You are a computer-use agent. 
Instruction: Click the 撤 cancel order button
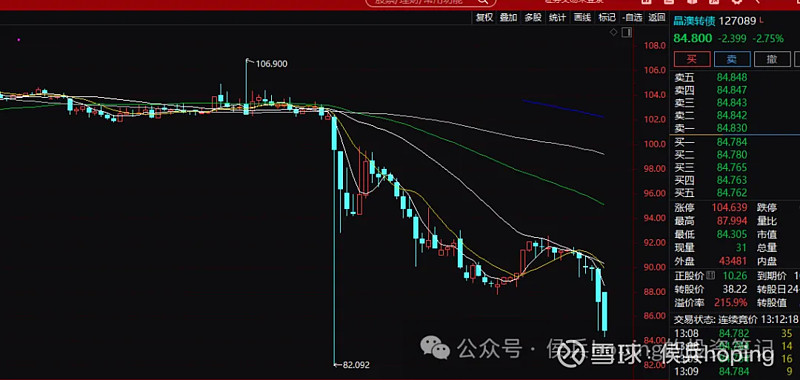[772, 59]
